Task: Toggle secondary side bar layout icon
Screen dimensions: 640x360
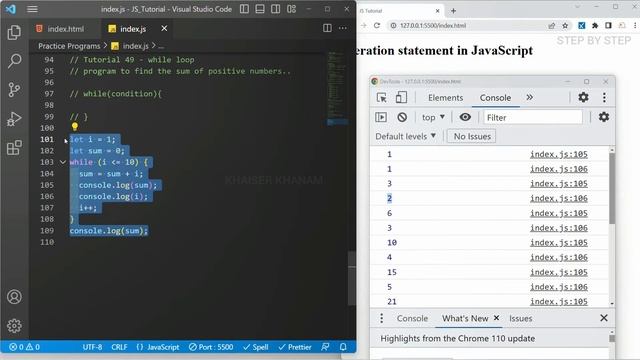Action: point(276,9)
